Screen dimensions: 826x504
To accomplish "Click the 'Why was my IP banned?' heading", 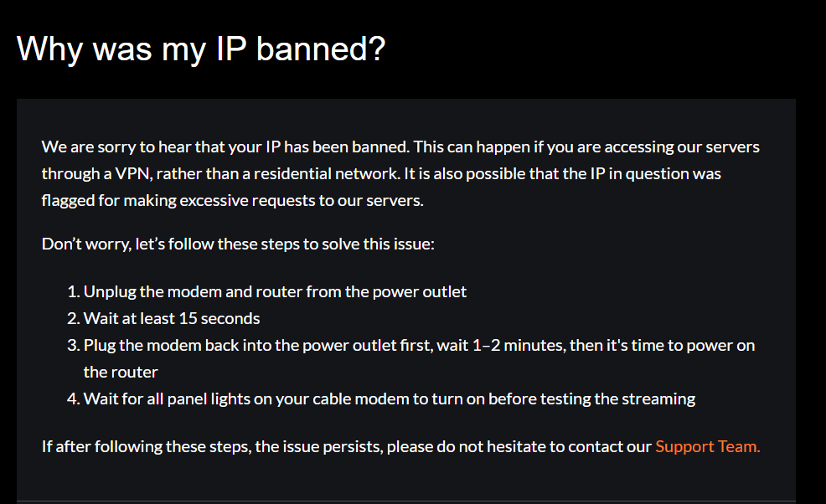I will pyautogui.click(x=201, y=49).
